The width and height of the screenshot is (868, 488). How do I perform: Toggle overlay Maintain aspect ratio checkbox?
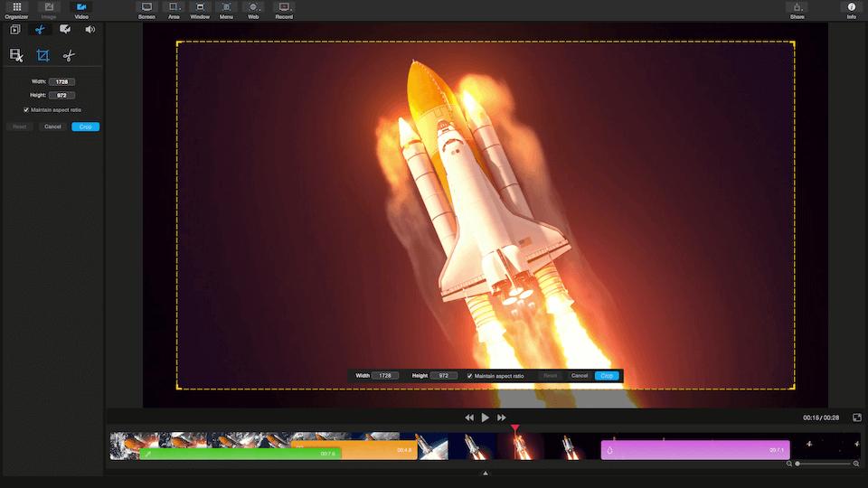pyautogui.click(x=469, y=376)
